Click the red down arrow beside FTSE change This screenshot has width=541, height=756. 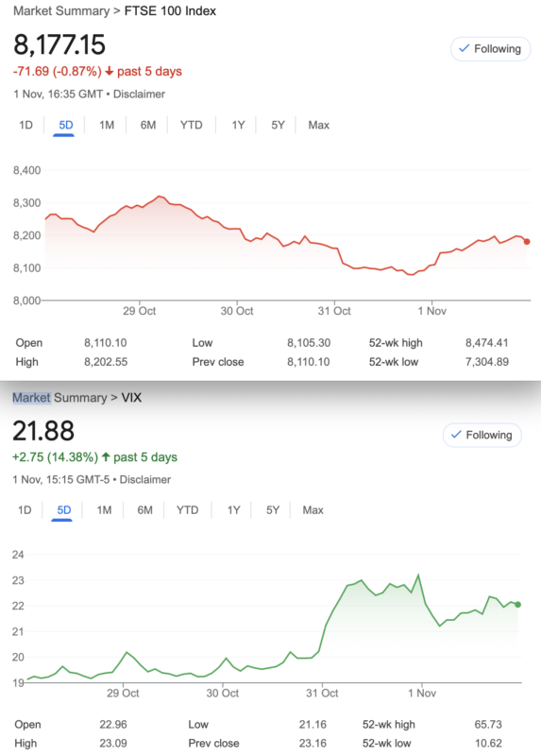[x=109, y=72]
